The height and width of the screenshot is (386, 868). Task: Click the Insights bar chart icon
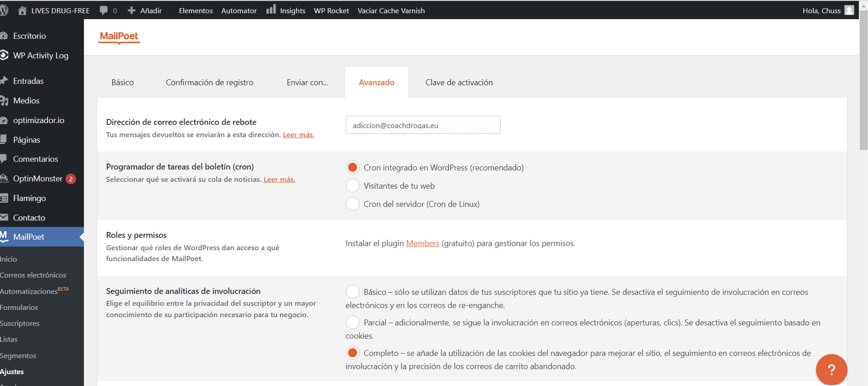click(x=271, y=10)
